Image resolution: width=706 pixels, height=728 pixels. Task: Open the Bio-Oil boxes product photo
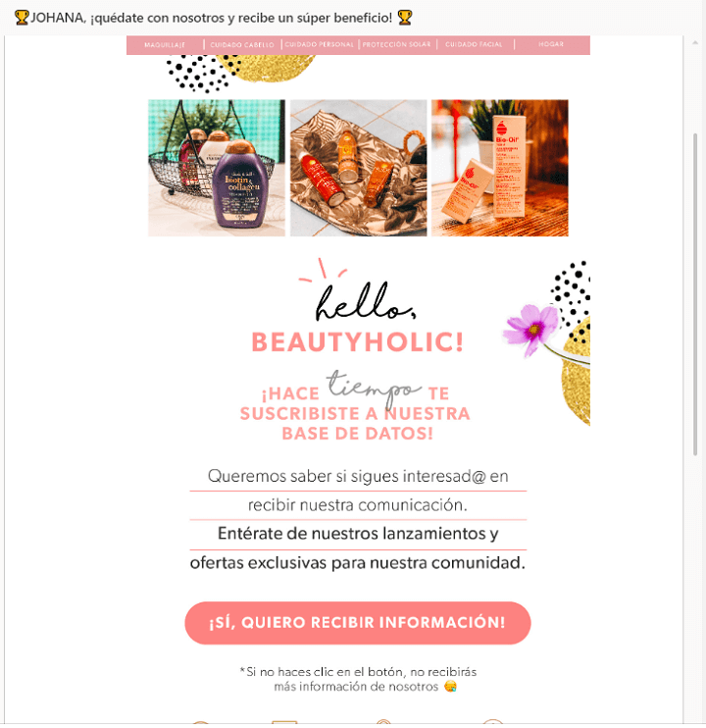[500, 168]
